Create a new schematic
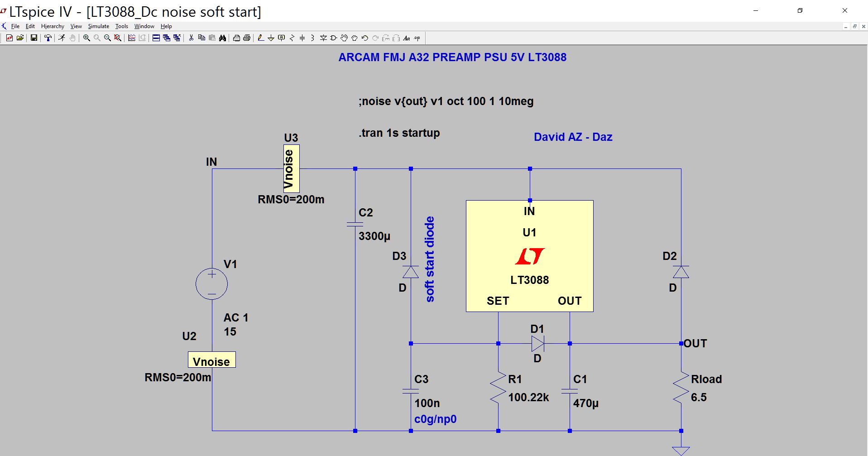 (x=10, y=38)
